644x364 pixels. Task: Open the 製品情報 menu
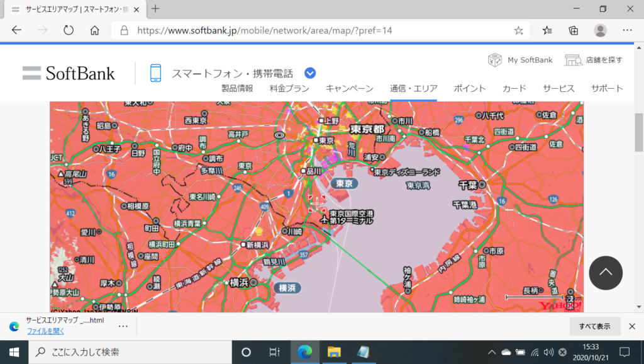click(x=237, y=88)
